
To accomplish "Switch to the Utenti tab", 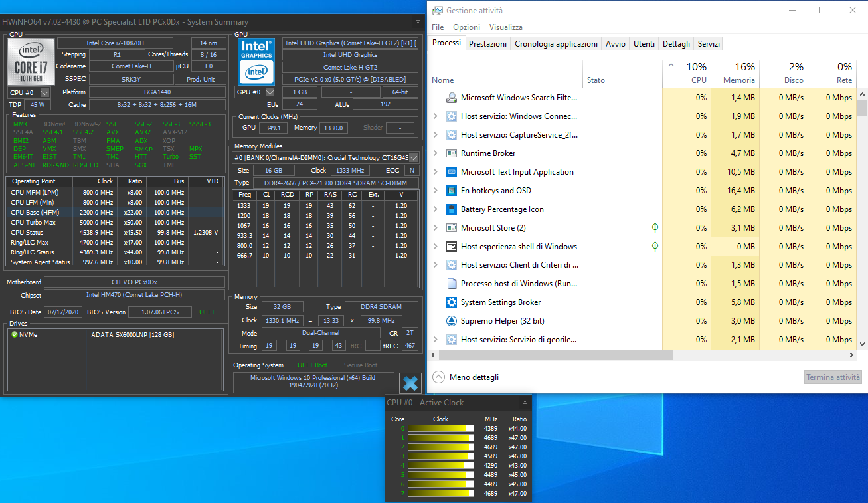I will (644, 44).
